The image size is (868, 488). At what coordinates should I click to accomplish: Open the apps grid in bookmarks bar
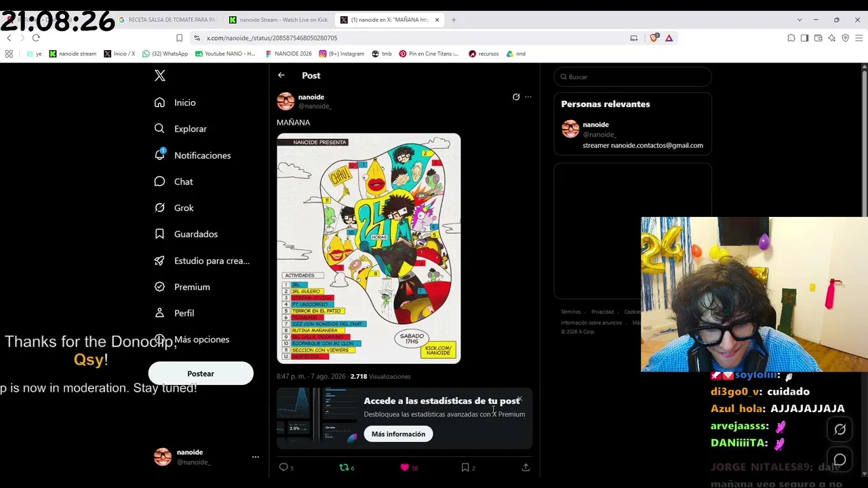click(9, 54)
